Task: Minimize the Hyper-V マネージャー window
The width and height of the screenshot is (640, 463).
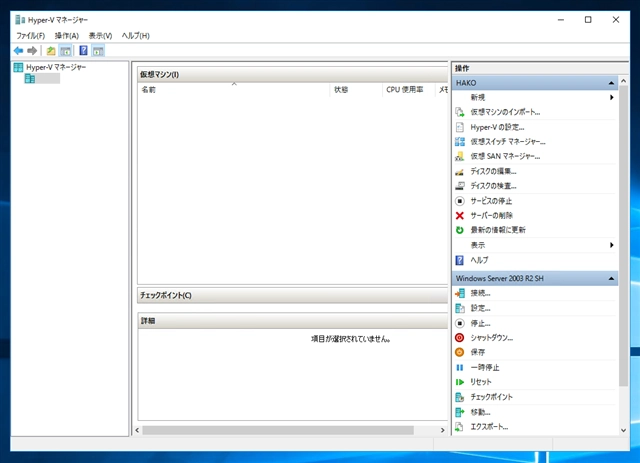Action: click(561, 20)
